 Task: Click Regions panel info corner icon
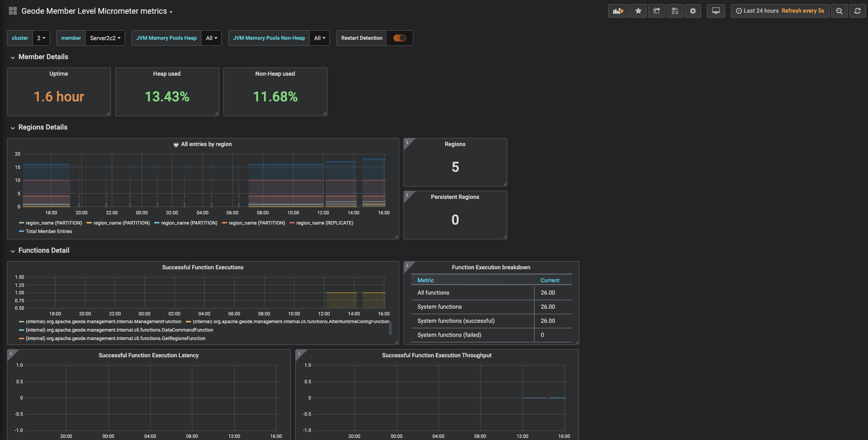407,142
